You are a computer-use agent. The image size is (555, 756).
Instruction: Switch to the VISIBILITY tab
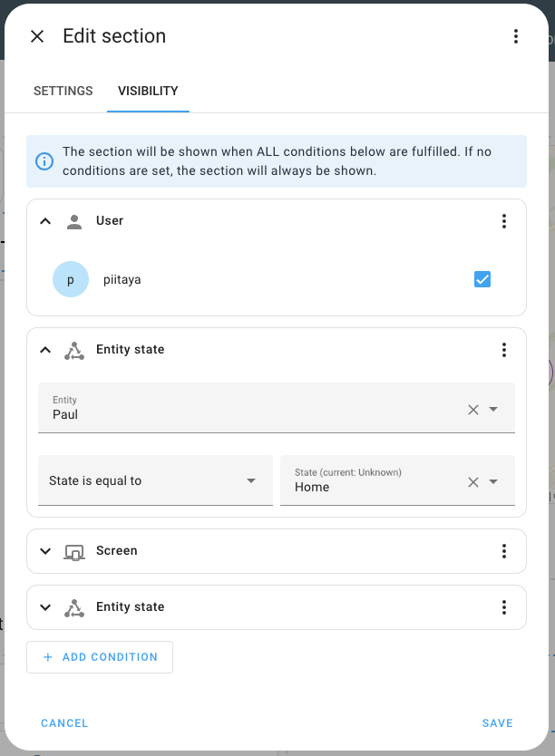[x=148, y=91]
